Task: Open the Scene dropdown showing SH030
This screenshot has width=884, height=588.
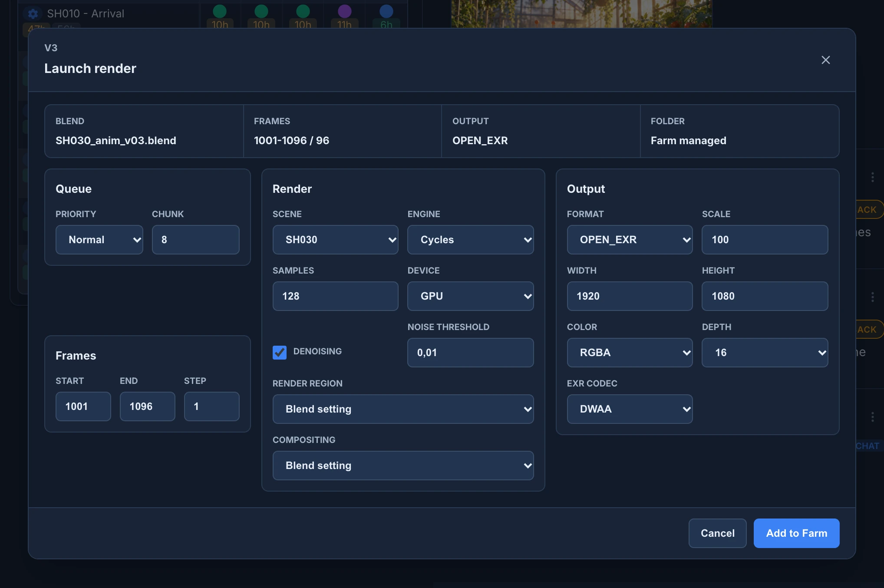Action: (335, 240)
